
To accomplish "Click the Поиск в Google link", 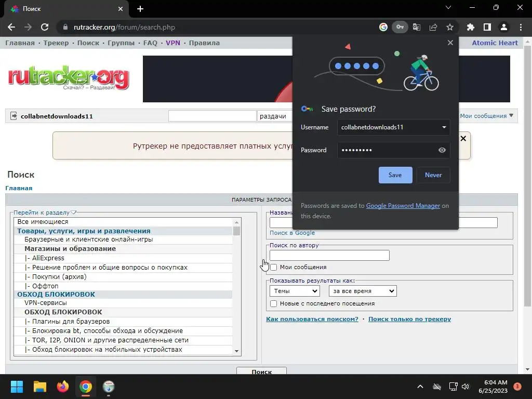I will (x=292, y=233).
